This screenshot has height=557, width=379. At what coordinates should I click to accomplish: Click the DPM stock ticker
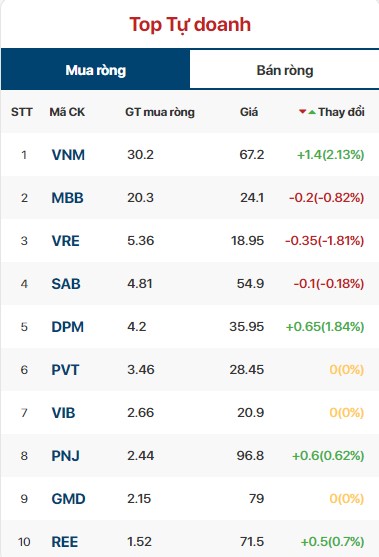pyautogui.click(x=67, y=327)
